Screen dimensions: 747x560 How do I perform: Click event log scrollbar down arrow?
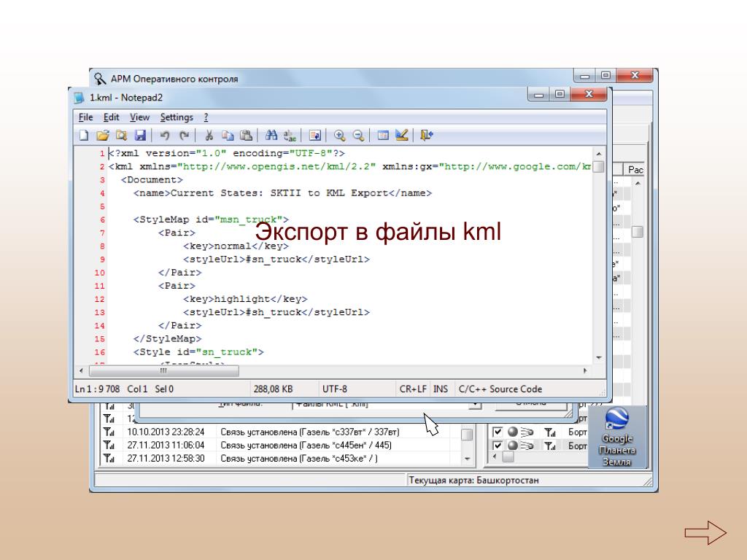[x=468, y=459]
